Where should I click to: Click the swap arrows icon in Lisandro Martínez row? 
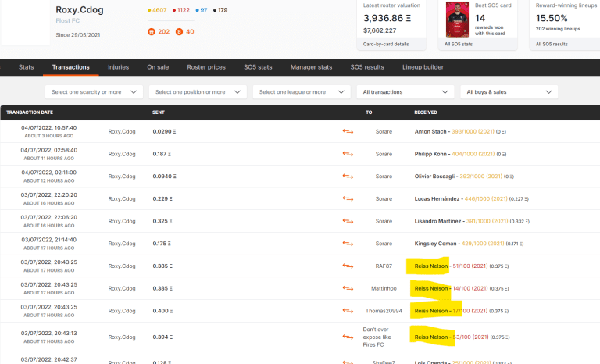(348, 221)
